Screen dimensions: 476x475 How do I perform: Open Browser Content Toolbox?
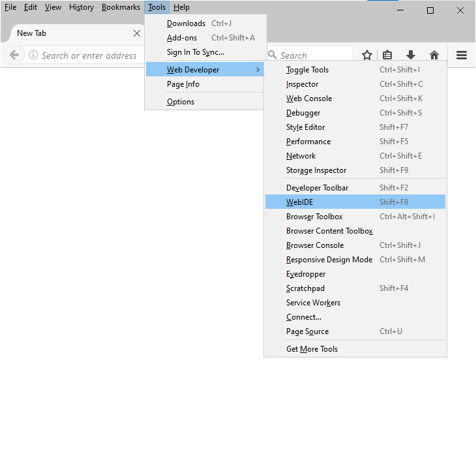[355, 231]
